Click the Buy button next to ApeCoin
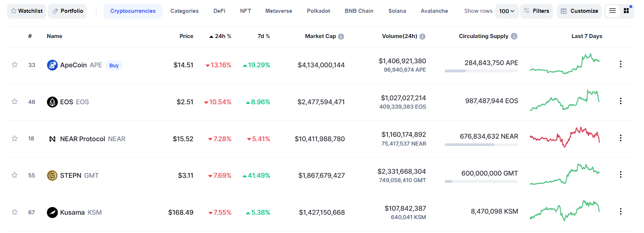The height and width of the screenshot is (233, 644). click(x=114, y=65)
